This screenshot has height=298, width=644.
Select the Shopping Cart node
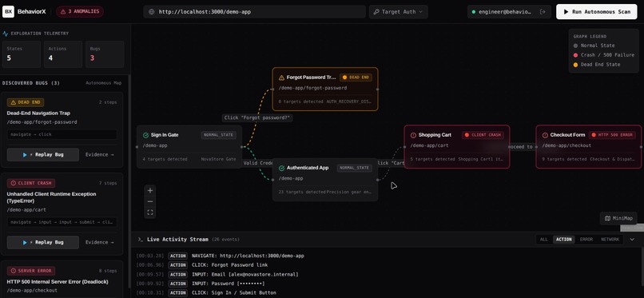pyautogui.click(x=457, y=146)
